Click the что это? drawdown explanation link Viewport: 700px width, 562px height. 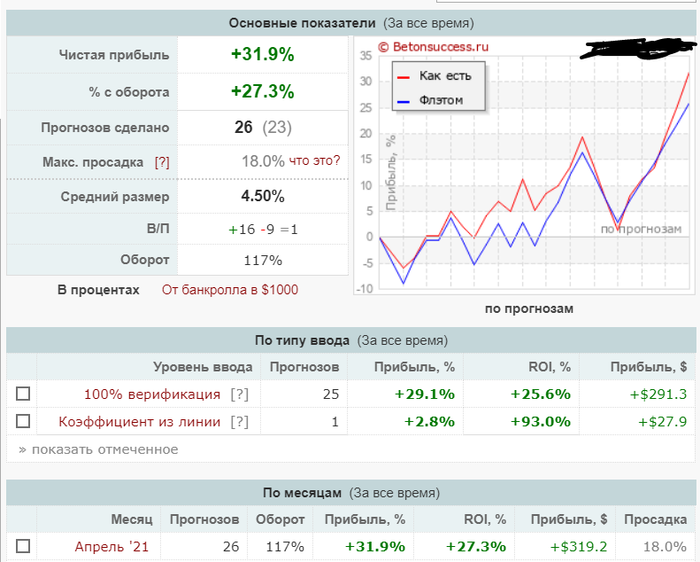[x=314, y=160]
